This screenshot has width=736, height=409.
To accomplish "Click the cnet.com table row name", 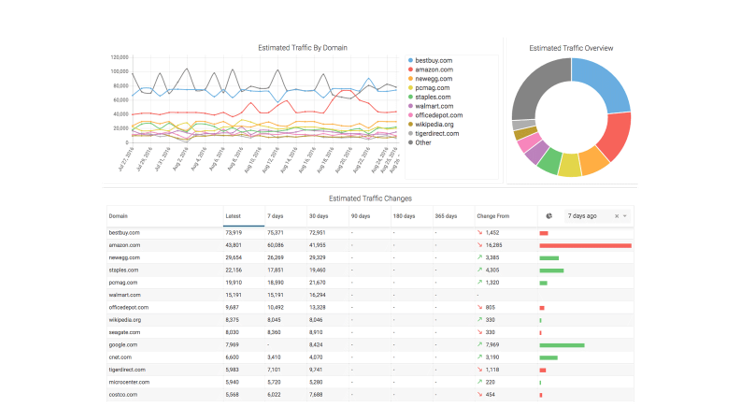I will pos(120,357).
